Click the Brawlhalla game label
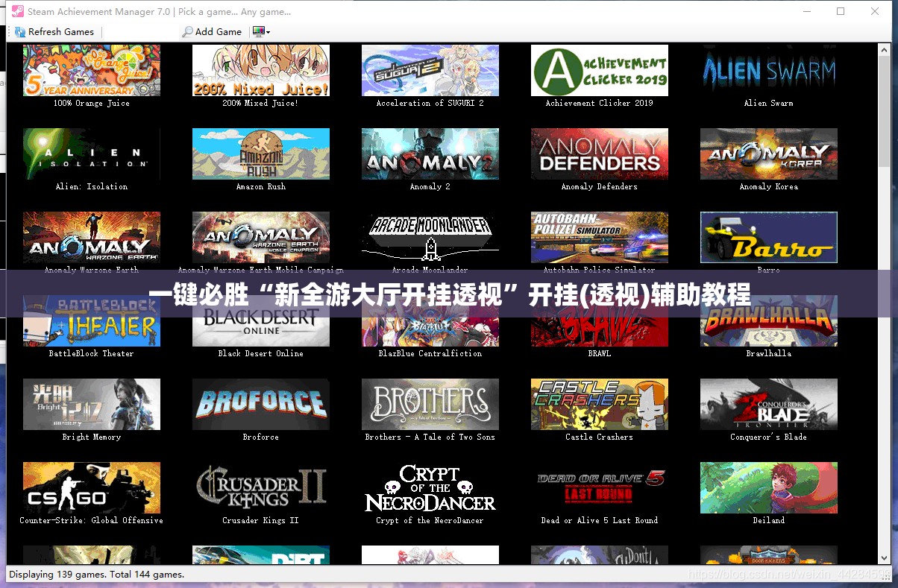Screen dimensions: 898x588 click(x=769, y=353)
